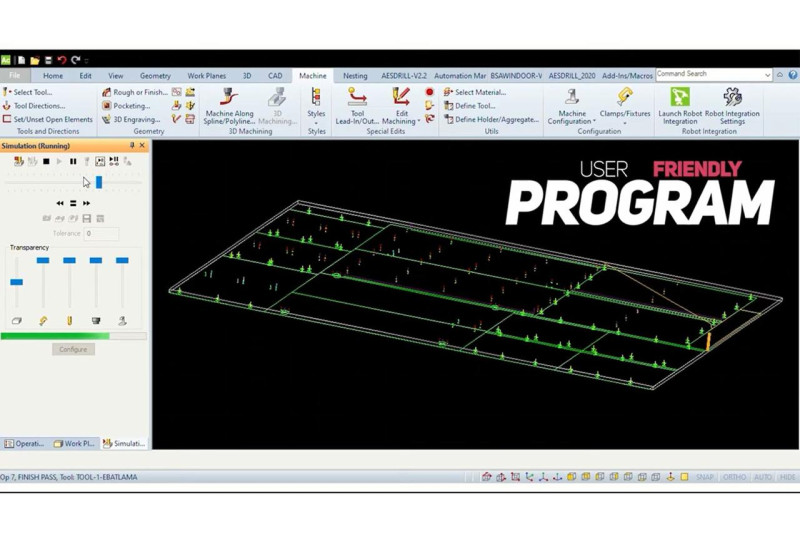Switch to the Nesting ribbon tab
800x534 pixels.
[x=354, y=76]
